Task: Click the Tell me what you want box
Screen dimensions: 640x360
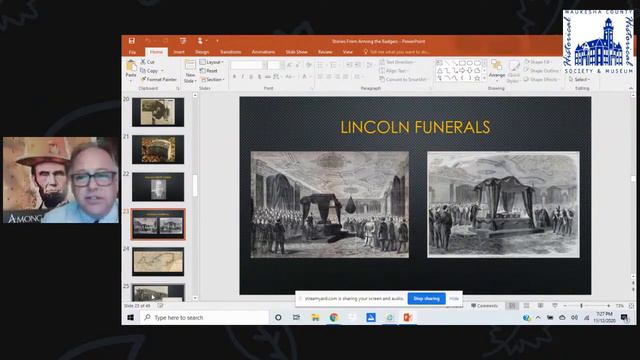Action: pyautogui.click(x=396, y=52)
